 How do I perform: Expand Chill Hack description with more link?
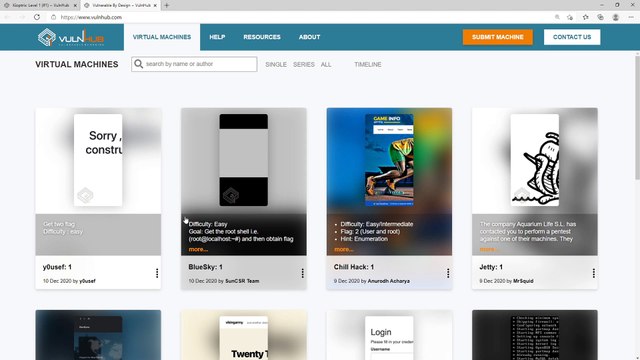coord(344,249)
